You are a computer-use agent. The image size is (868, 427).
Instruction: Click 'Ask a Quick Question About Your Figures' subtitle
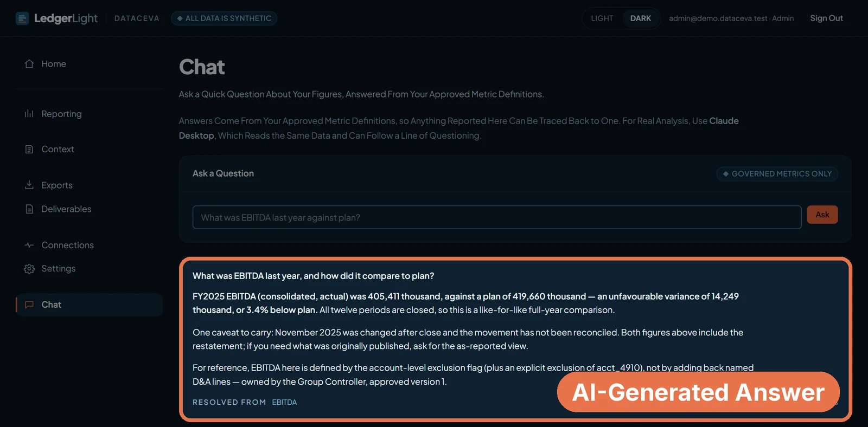(361, 94)
